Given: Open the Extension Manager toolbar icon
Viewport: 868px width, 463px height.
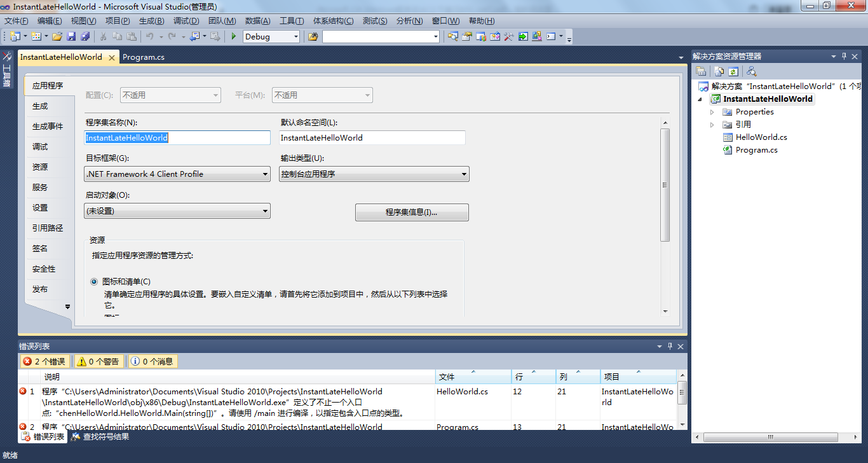Looking at the screenshot, I should pyautogui.click(x=537, y=36).
